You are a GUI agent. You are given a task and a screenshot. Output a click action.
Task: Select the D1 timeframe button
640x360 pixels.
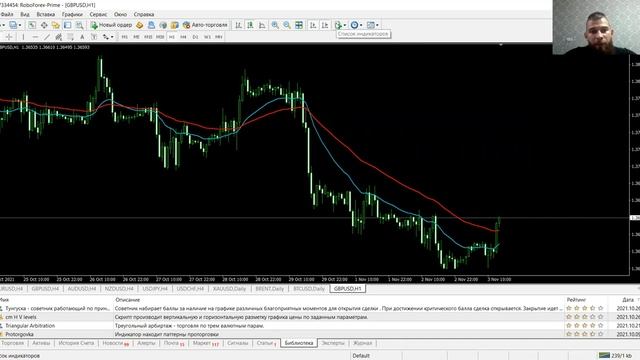point(196,37)
